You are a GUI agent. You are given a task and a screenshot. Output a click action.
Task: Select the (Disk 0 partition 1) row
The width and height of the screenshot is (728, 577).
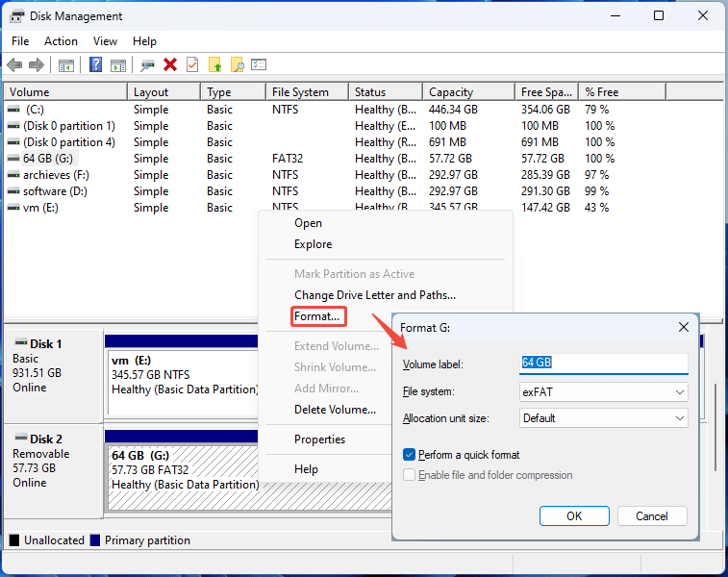pos(69,126)
